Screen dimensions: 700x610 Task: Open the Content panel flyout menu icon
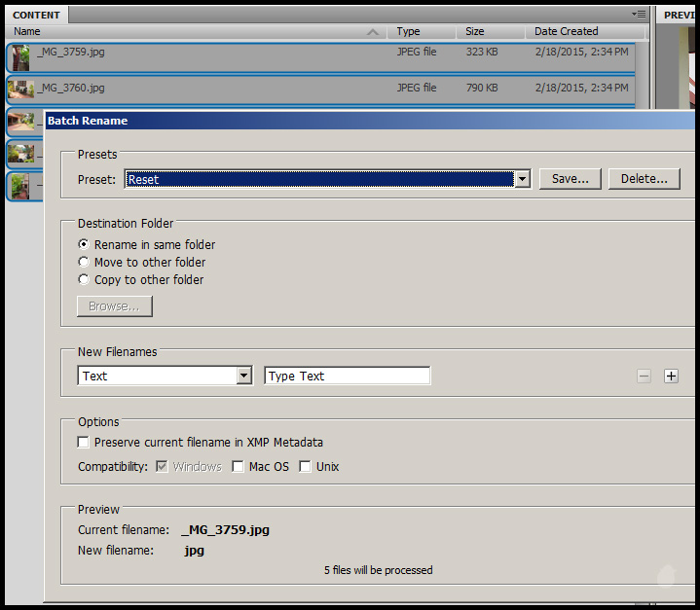(639, 14)
